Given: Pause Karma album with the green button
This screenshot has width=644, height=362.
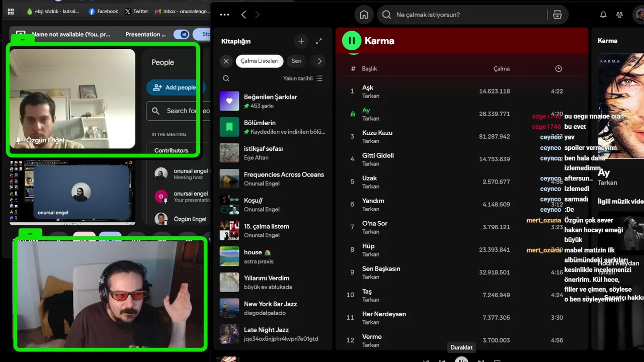Looking at the screenshot, I should point(352,41).
